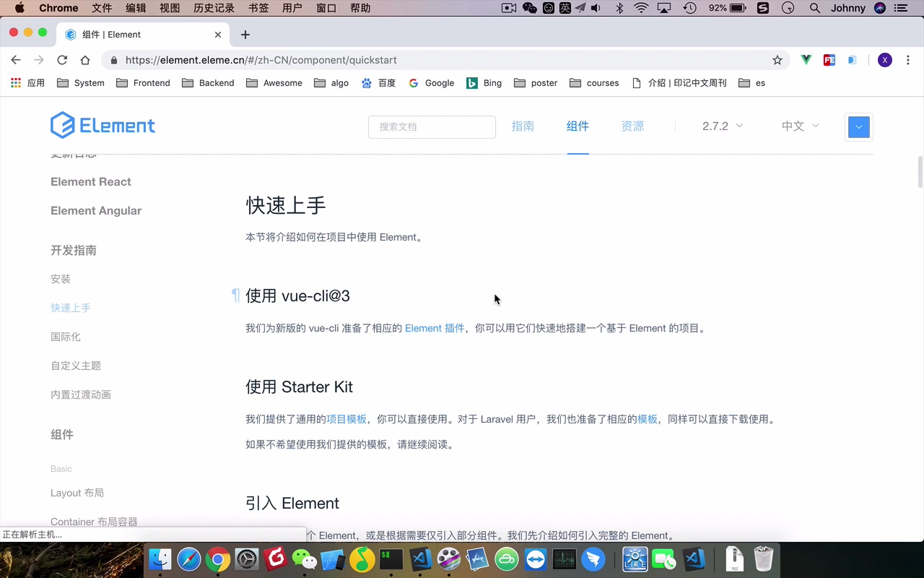Open the Backend bookmarks folder

pyautogui.click(x=208, y=83)
